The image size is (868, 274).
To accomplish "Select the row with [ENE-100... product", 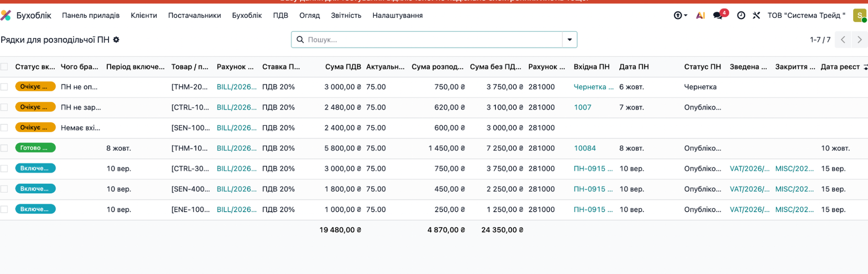I will pos(5,209).
